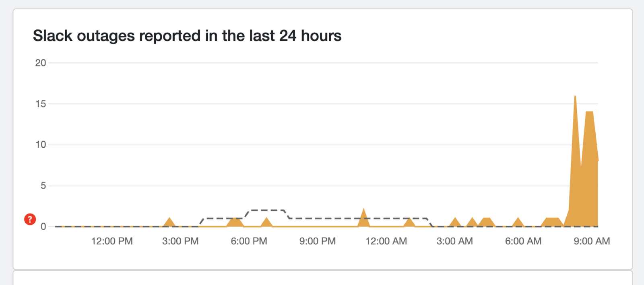
Task: Click the 9:00 AM time axis label
Action: pos(592,241)
